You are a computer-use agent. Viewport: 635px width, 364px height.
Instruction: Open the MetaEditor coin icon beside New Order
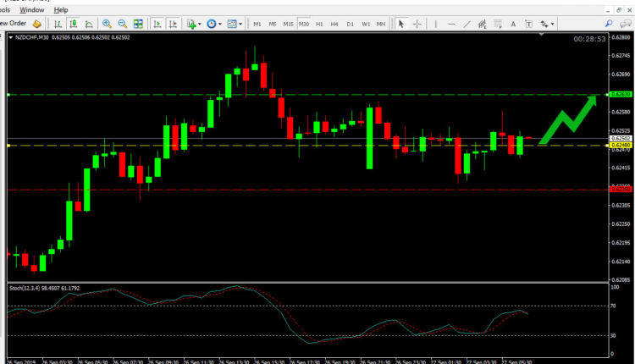tap(37, 24)
